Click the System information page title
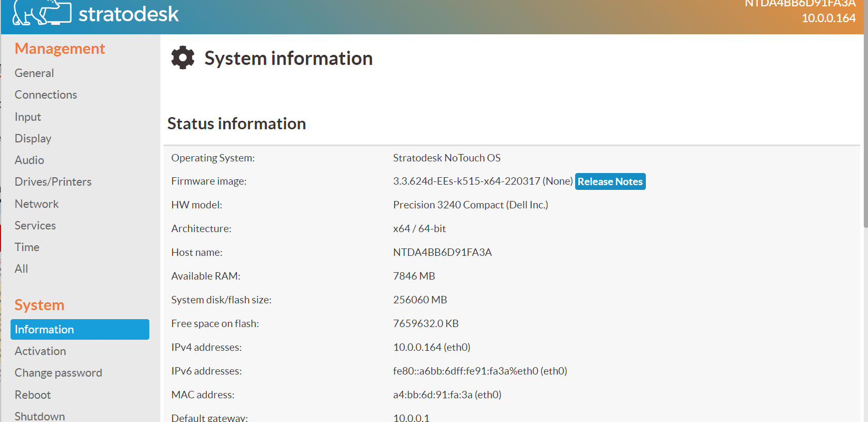Viewport: 868px width, 422px height. (x=289, y=58)
